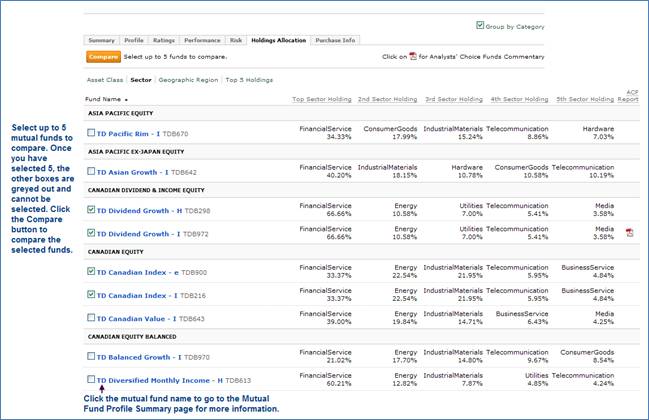Click Media 4.25% cell for Canadian Value

point(603,317)
